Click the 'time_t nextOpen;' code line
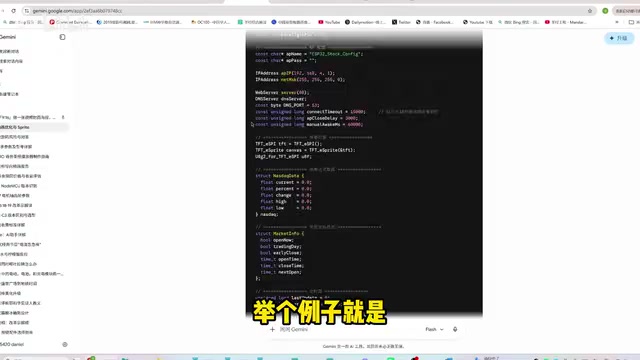The height and width of the screenshot is (360, 640). [x=281, y=272]
